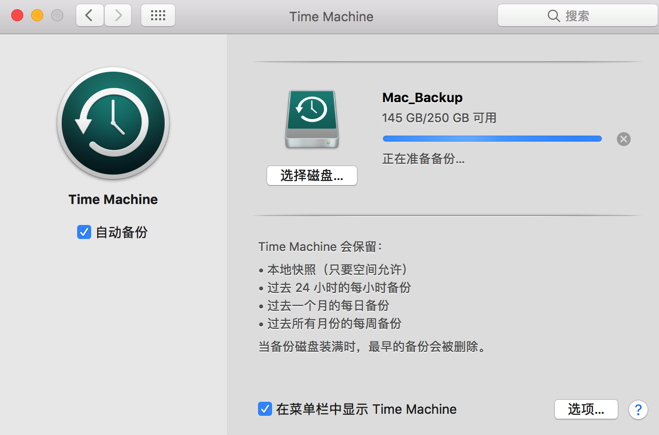Viewport: 659px width, 435px height.
Task: Cancel the backup with the x icon
Action: coord(624,139)
